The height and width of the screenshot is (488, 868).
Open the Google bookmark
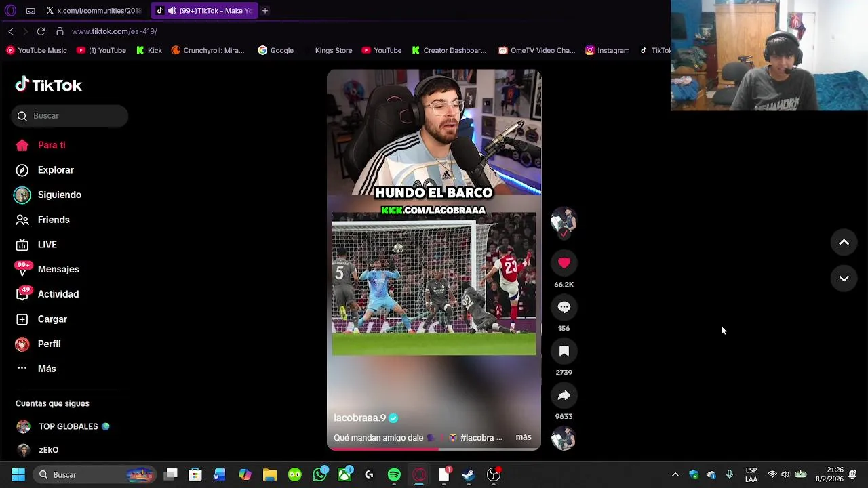276,50
